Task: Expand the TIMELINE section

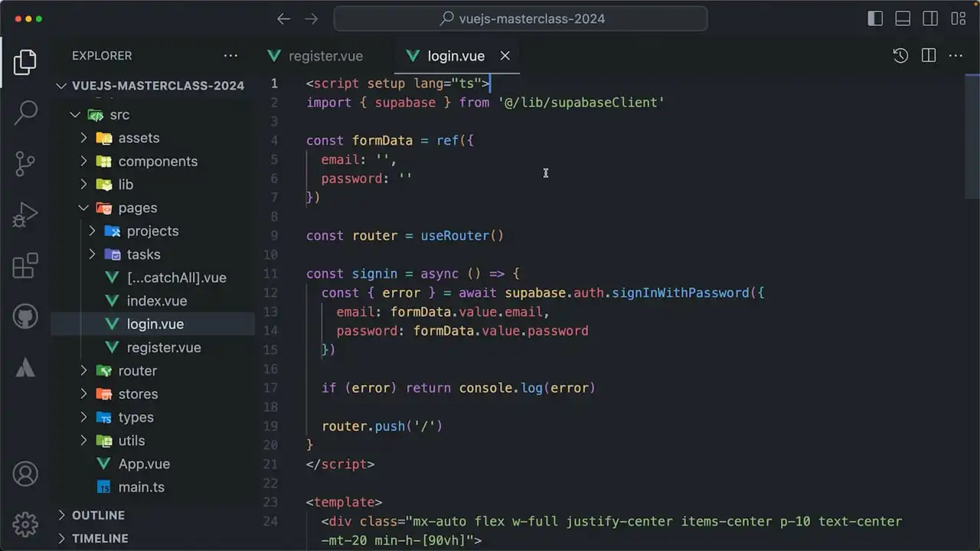Action: (x=153, y=538)
